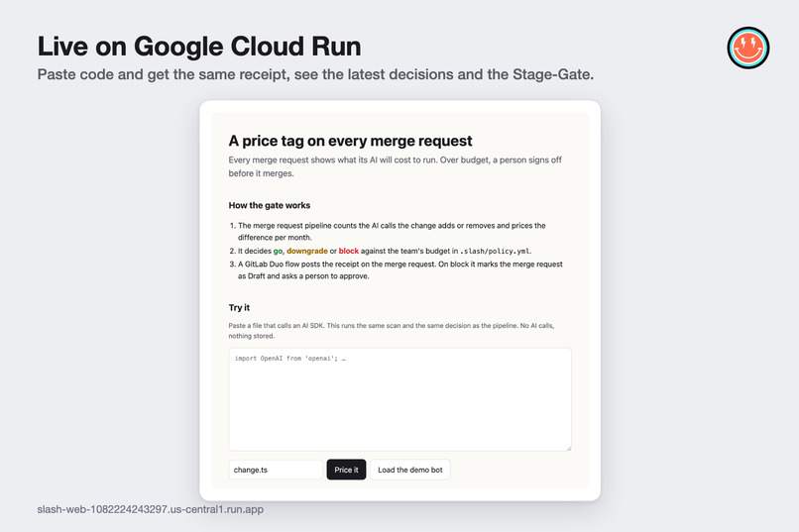Click the 'Every merge request shows' description
This screenshot has width=799, height=532.
[x=395, y=166]
